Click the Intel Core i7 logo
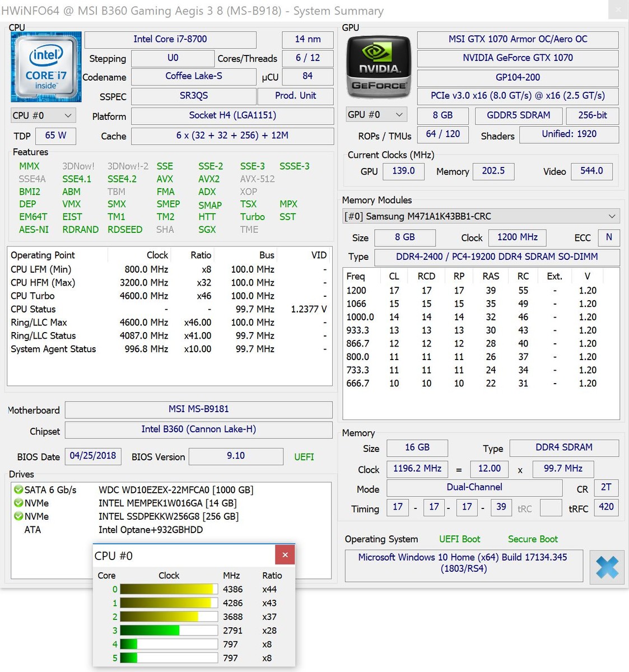629x672 pixels. point(46,67)
